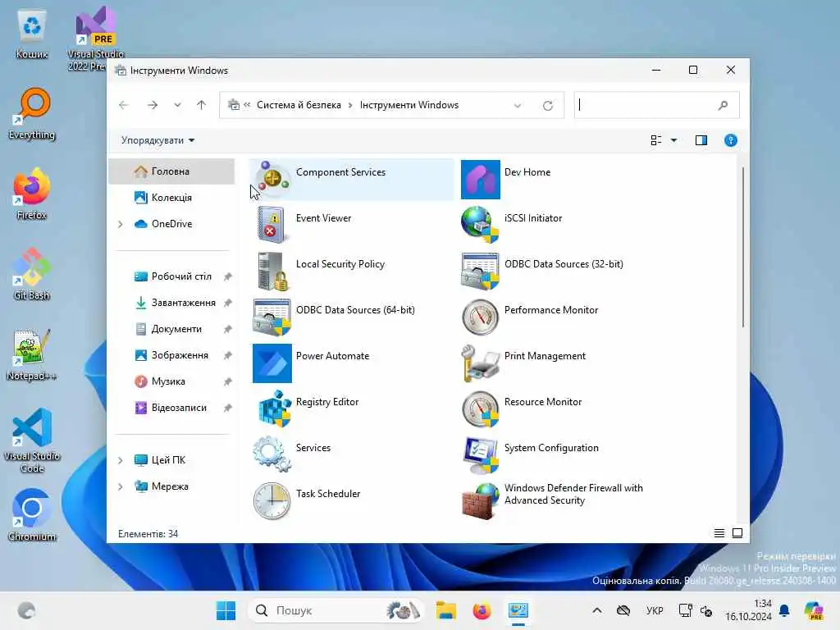Click the Firefox desktop shortcut
This screenshot has width=840, height=630.
[x=32, y=194]
